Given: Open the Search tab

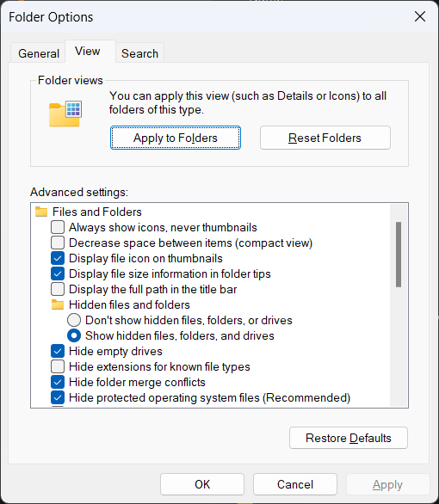Looking at the screenshot, I should point(140,53).
